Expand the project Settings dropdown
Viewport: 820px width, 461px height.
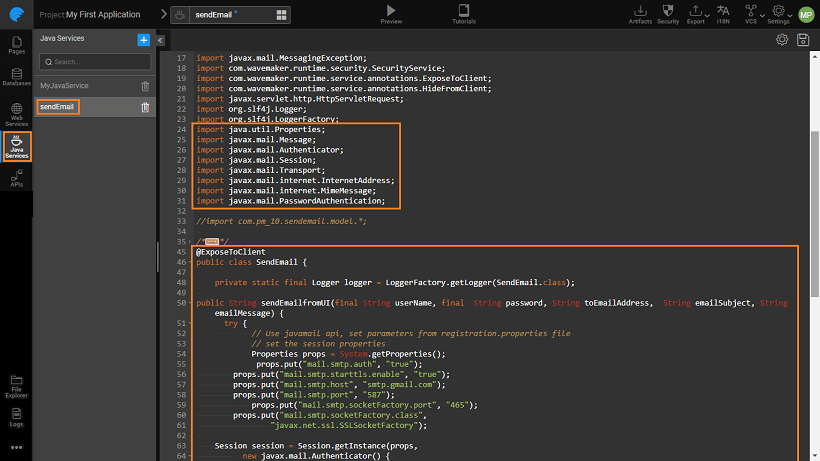[779, 13]
